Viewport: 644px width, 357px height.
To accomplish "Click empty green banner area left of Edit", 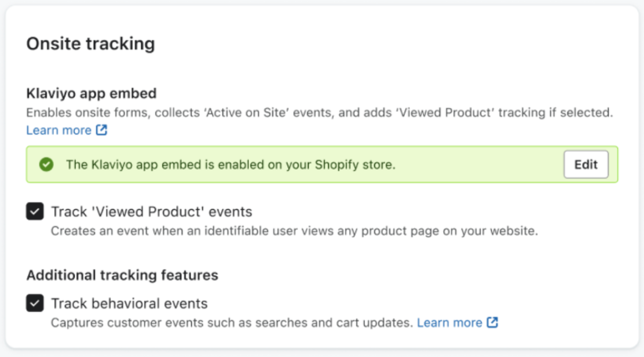I will (481, 165).
